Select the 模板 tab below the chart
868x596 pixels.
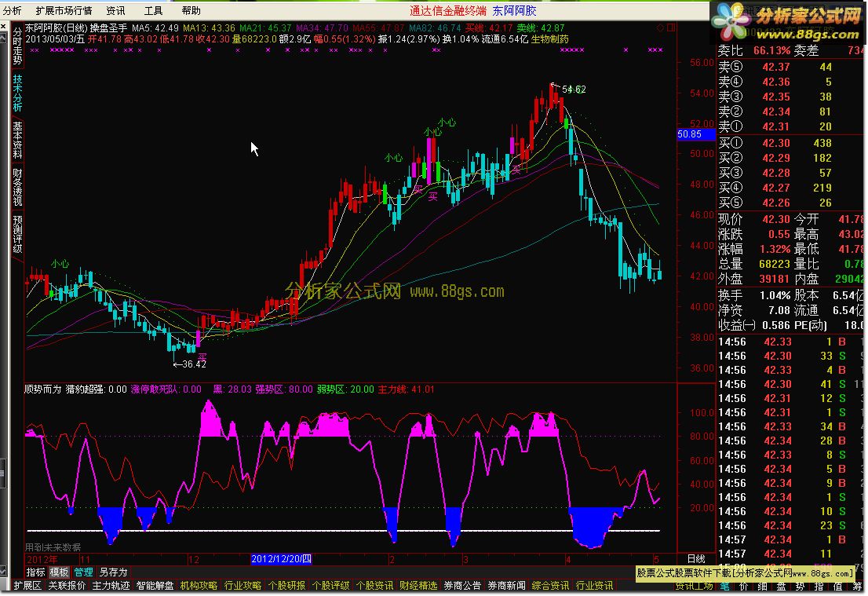(59, 572)
